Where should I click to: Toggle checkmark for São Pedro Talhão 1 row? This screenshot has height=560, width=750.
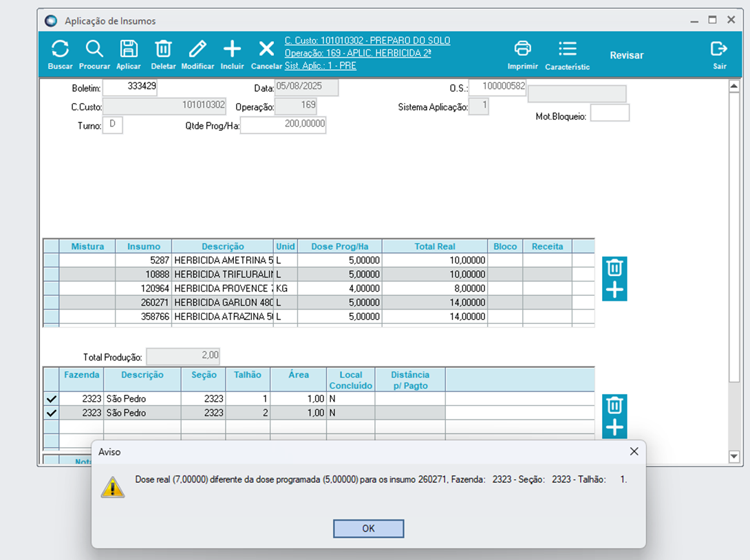[x=51, y=399]
